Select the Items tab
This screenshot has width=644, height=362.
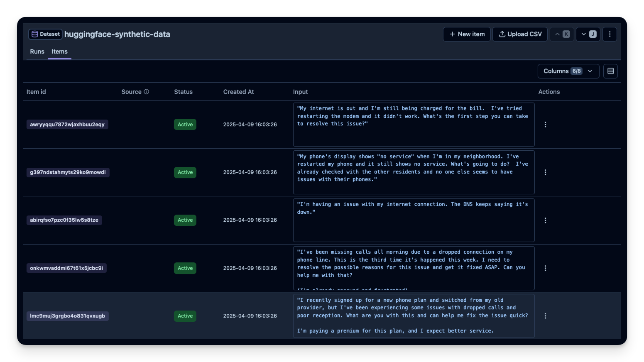[59, 51]
